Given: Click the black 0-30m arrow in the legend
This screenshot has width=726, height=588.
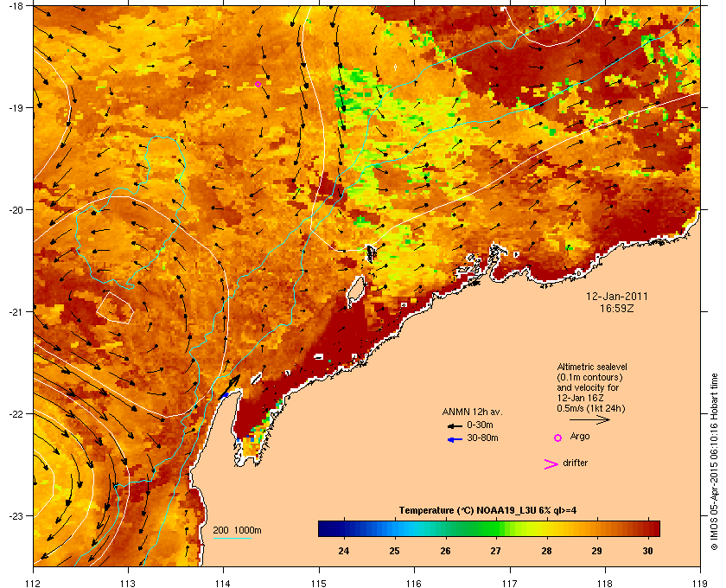Looking at the screenshot, I should click(455, 425).
